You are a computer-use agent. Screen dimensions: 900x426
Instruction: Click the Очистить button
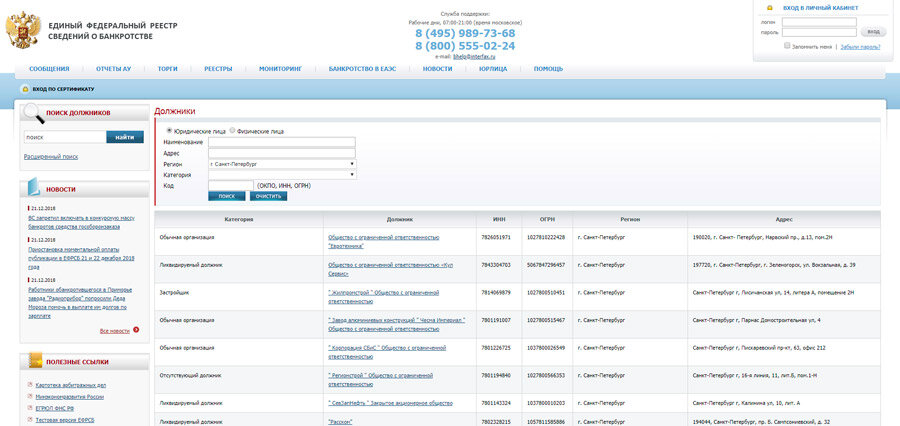click(x=268, y=196)
